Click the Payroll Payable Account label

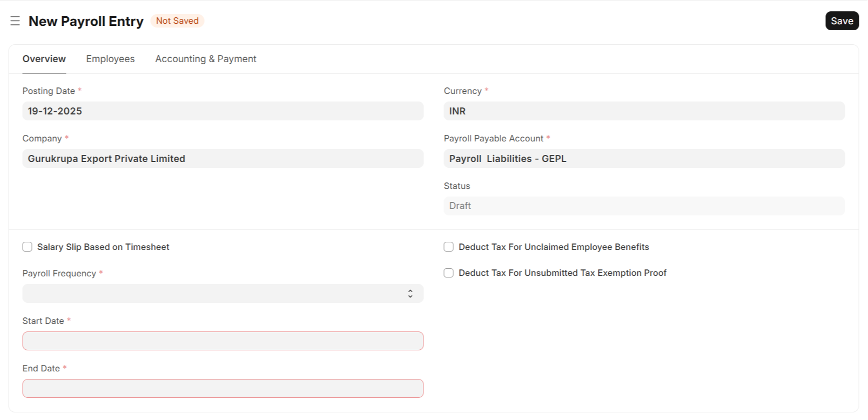(494, 138)
